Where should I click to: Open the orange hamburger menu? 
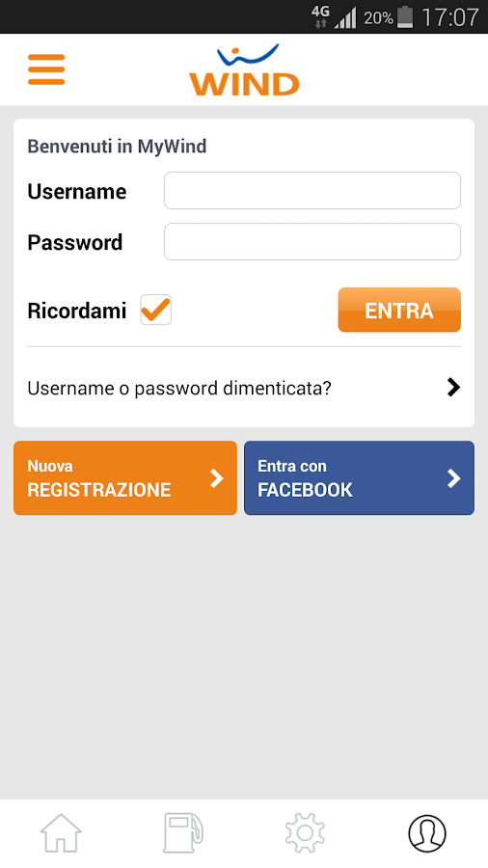[46, 69]
